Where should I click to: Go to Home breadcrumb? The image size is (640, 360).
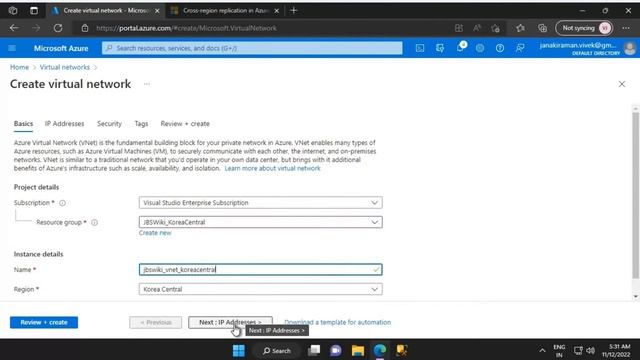(x=19, y=67)
